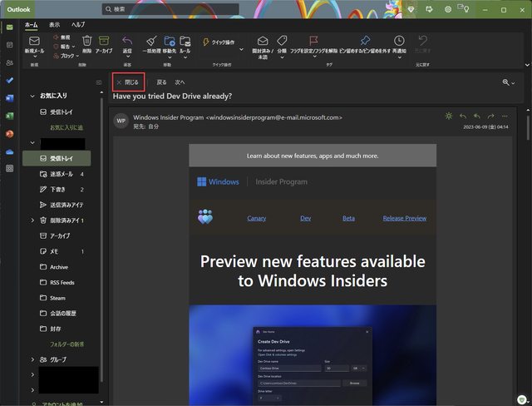
Task: Switch to the 表示 ribbon tab
Action: tap(54, 25)
